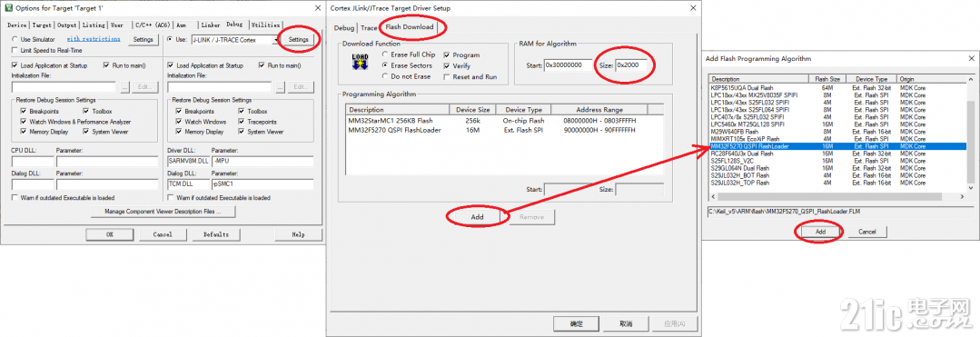Viewport: 980px width, 337px height.
Task: Uncheck Tracepoints restore setting
Action: click(x=242, y=122)
